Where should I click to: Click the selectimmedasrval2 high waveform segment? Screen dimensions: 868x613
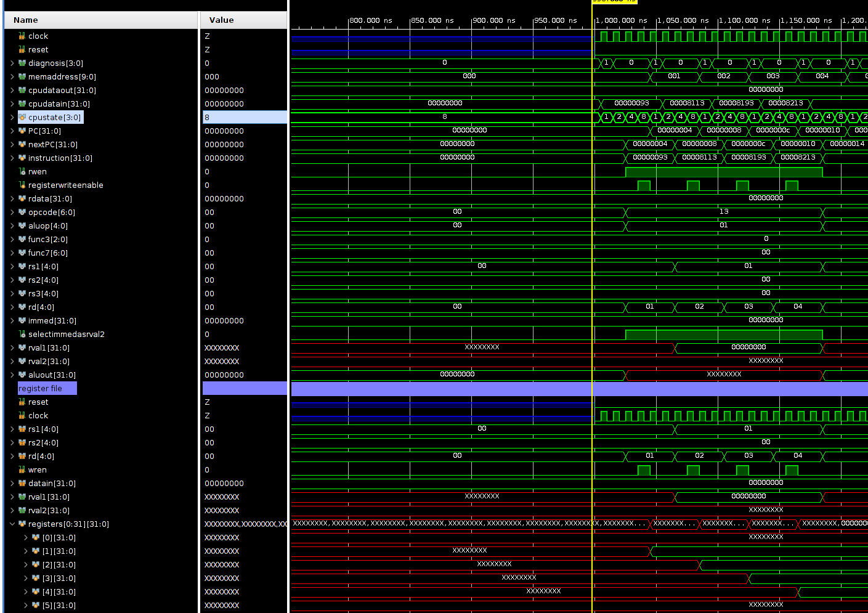coord(724,335)
